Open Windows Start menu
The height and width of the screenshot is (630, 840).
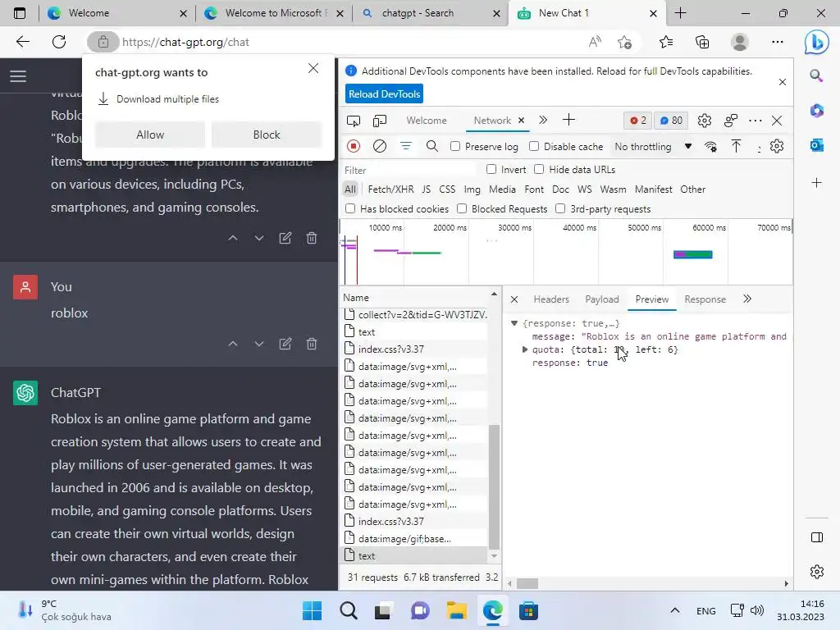[312, 610]
